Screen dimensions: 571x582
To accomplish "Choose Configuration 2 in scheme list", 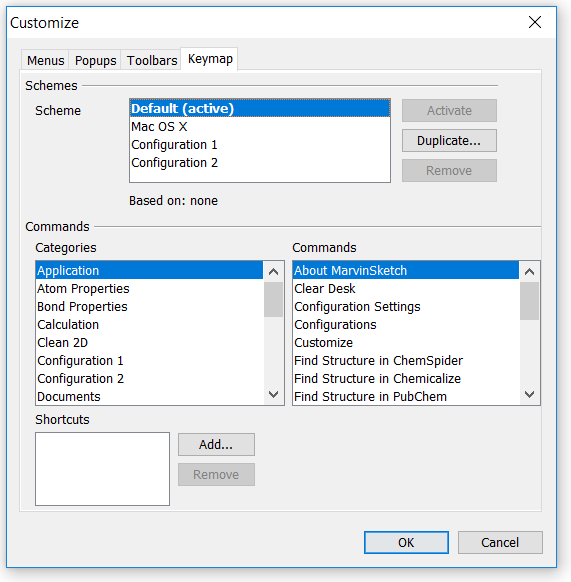I will [x=260, y=163].
